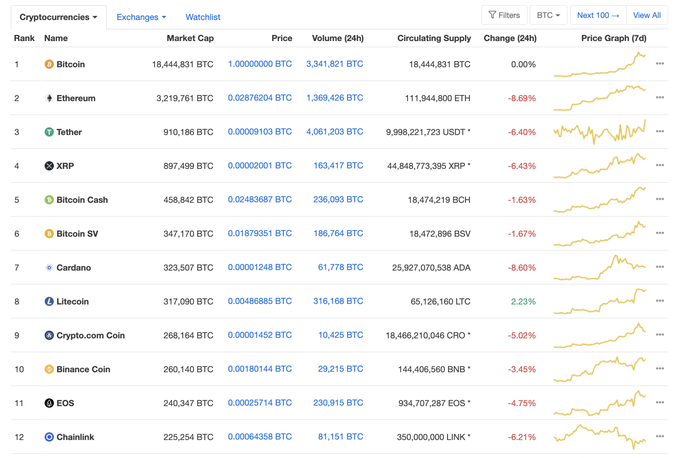Image resolution: width=680 pixels, height=458 pixels.
Task: Sort by Rank column header
Action: 24,38
